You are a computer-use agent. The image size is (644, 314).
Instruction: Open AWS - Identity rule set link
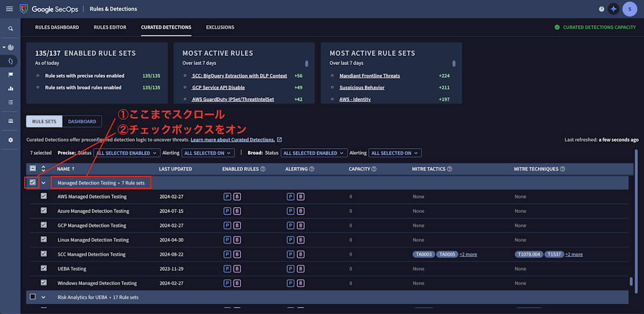(x=355, y=99)
